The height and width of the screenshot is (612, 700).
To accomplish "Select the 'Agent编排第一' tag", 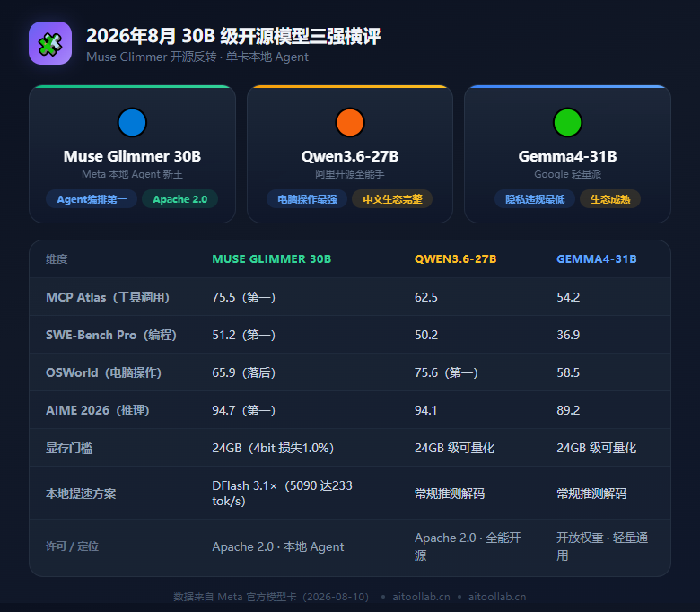I will tap(92, 199).
